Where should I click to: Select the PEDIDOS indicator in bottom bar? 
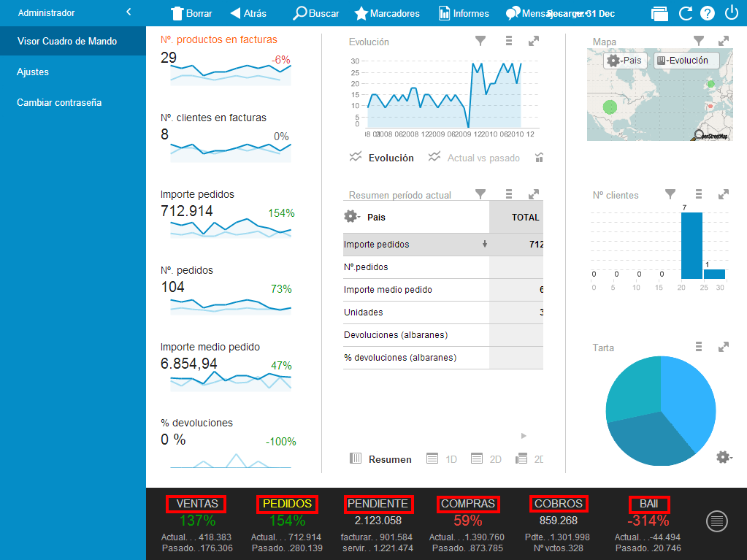[x=287, y=504]
